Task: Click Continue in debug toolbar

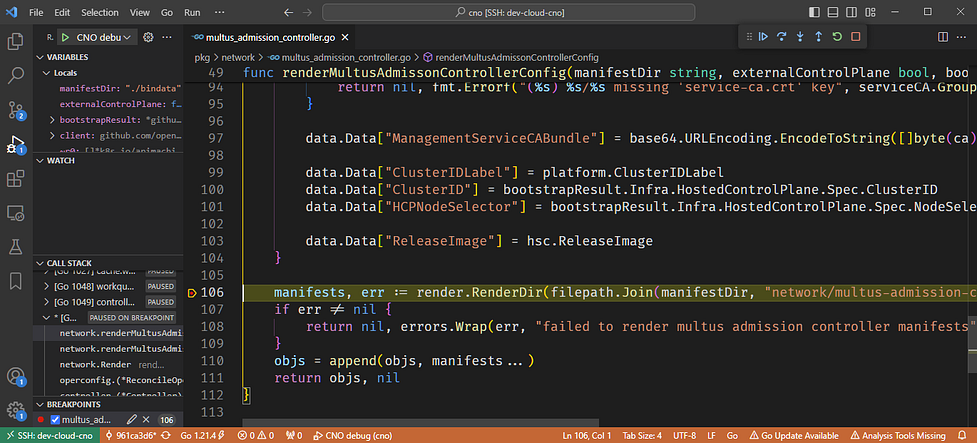Action: click(x=763, y=37)
